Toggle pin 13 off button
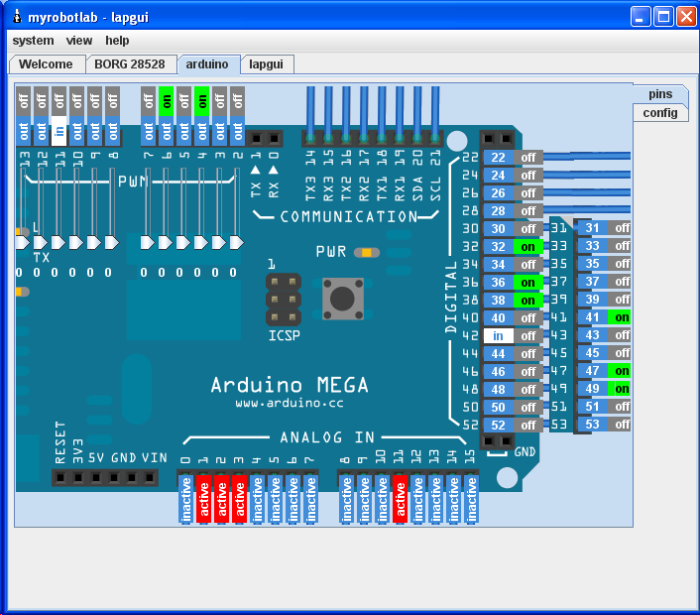The height and width of the screenshot is (615, 700). click(24, 101)
